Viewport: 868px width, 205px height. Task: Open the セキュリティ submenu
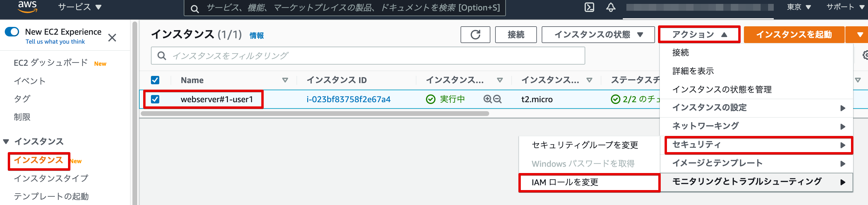point(759,145)
